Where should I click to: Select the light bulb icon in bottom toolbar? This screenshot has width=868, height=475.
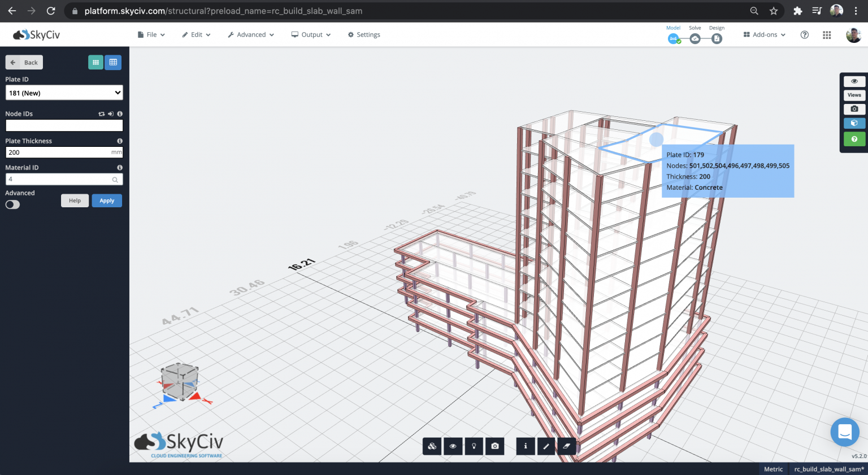474,446
